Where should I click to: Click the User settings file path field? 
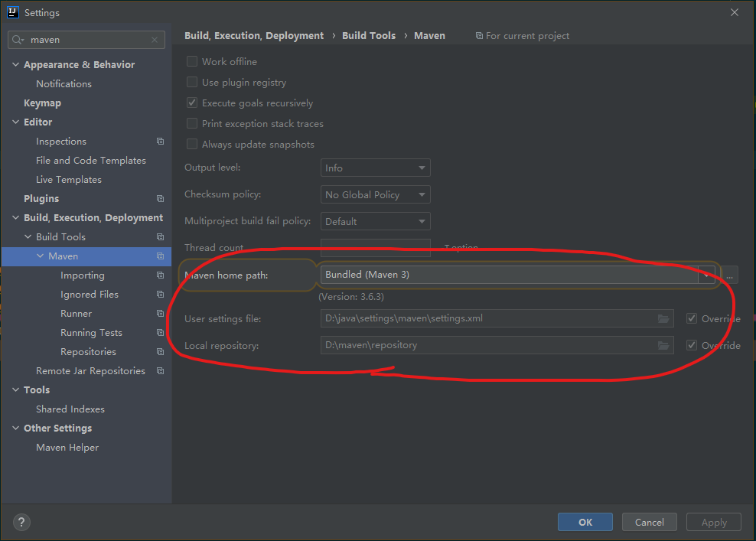pos(497,318)
